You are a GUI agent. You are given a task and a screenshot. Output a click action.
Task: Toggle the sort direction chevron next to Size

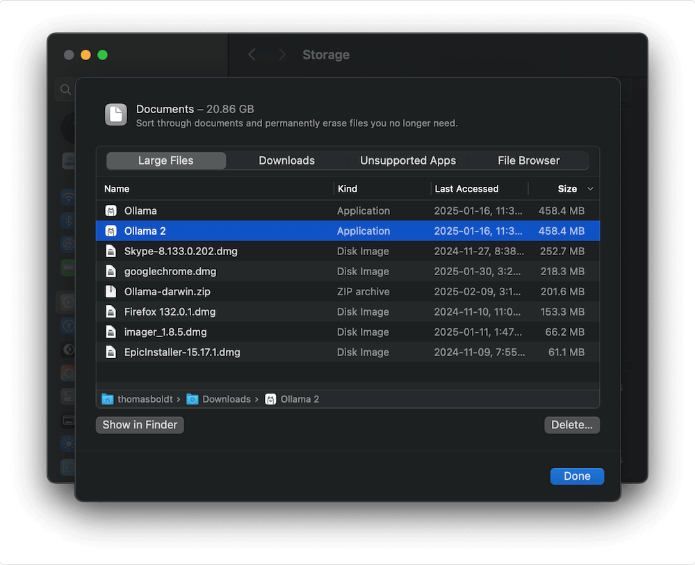[590, 189]
